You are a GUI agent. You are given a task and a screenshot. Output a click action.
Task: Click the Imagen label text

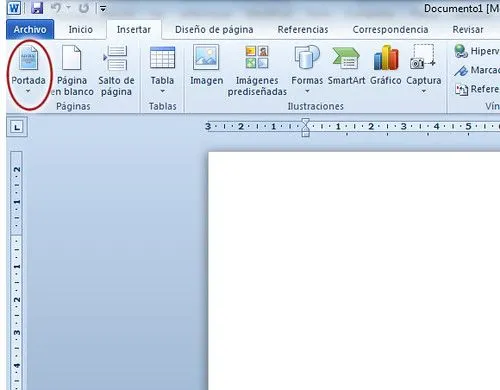coord(206,81)
